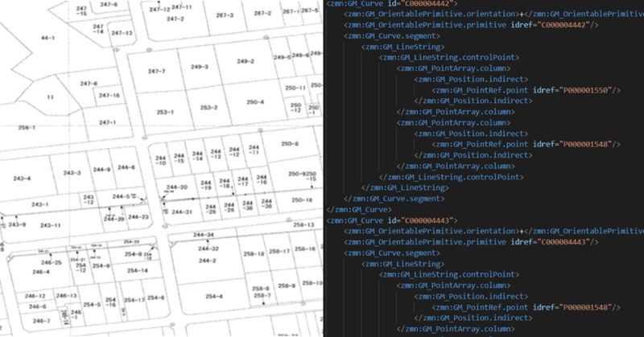Select parcel 243-3 on the map
This screenshot has width=644, height=337.
pos(72,173)
